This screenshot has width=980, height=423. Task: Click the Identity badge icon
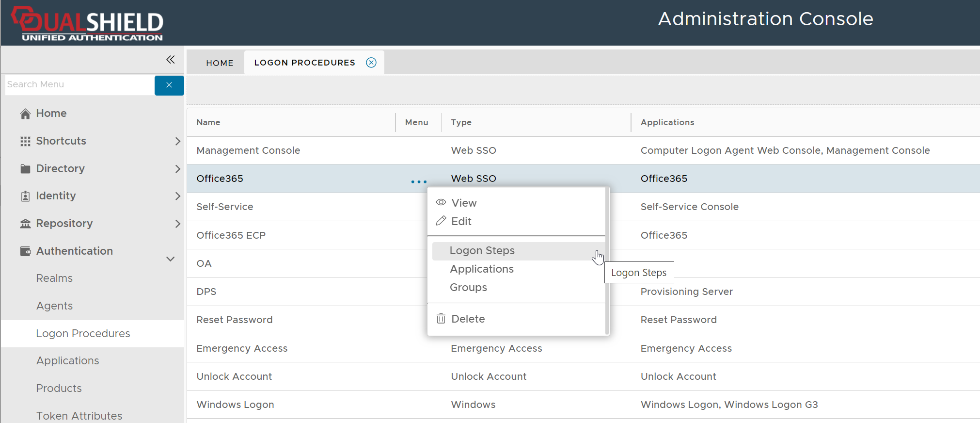pyautogui.click(x=25, y=196)
